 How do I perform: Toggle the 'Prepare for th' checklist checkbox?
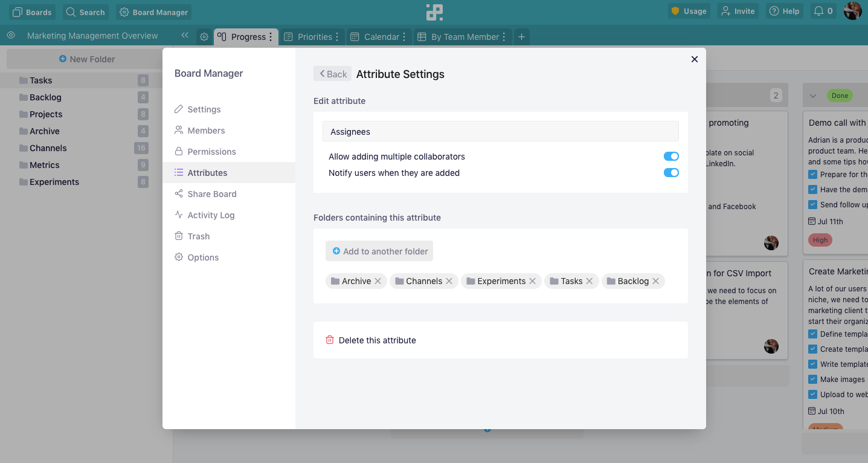(x=813, y=175)
